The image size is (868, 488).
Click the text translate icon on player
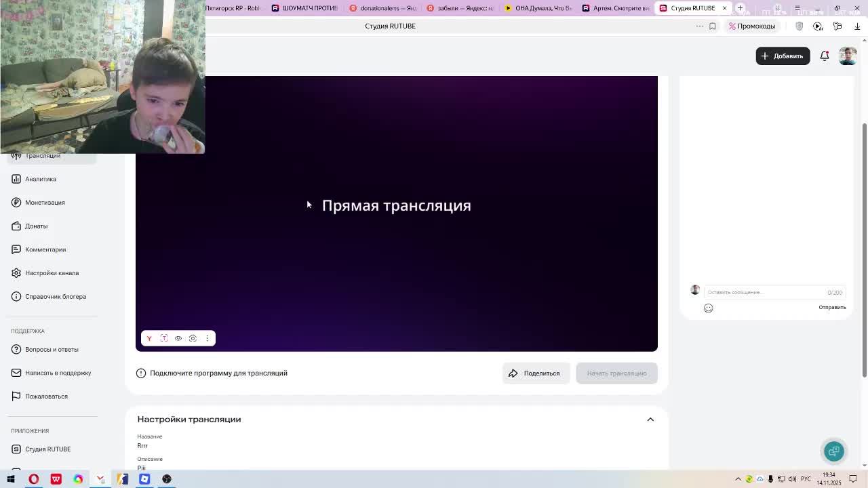163,338
